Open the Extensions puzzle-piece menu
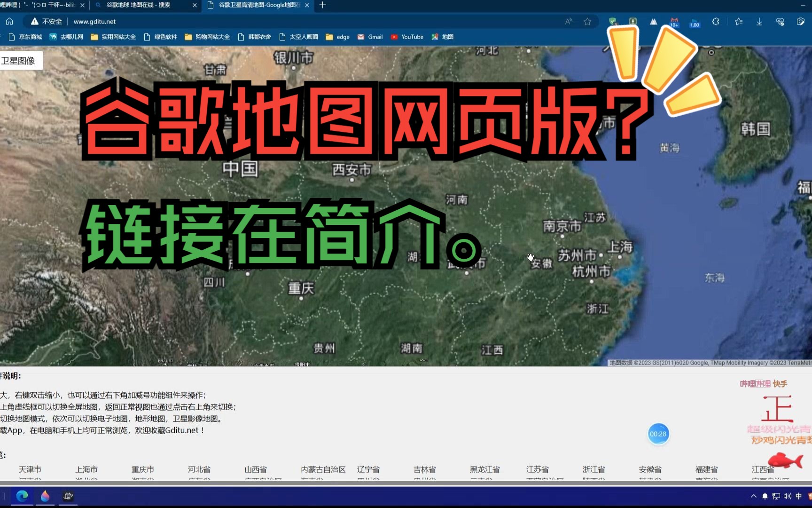Image resolution: width=812 pixels, height=508 pixels. pyautogui.click(x=716, y=22)
